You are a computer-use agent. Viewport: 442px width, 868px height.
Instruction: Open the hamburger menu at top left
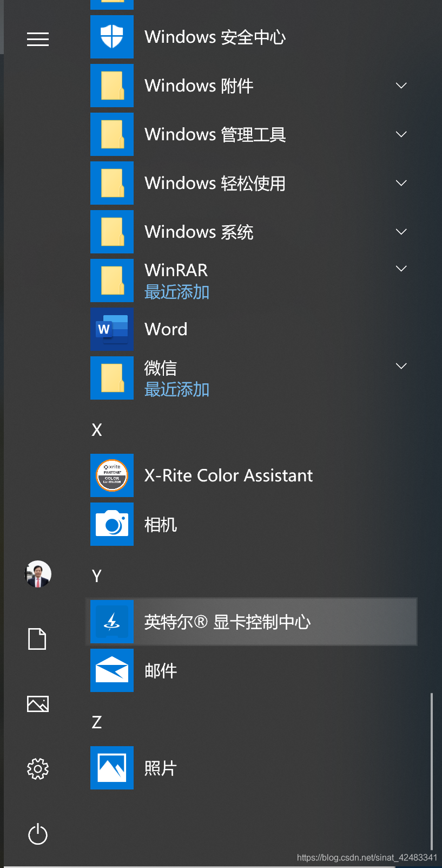tap(38, 39)
